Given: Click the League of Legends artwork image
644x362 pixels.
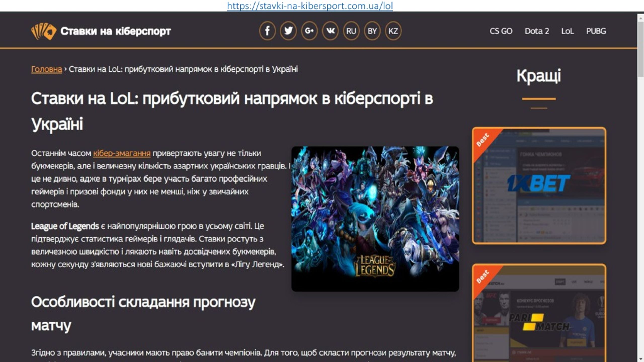Looking at the screenshot, I should coord(375,219).
